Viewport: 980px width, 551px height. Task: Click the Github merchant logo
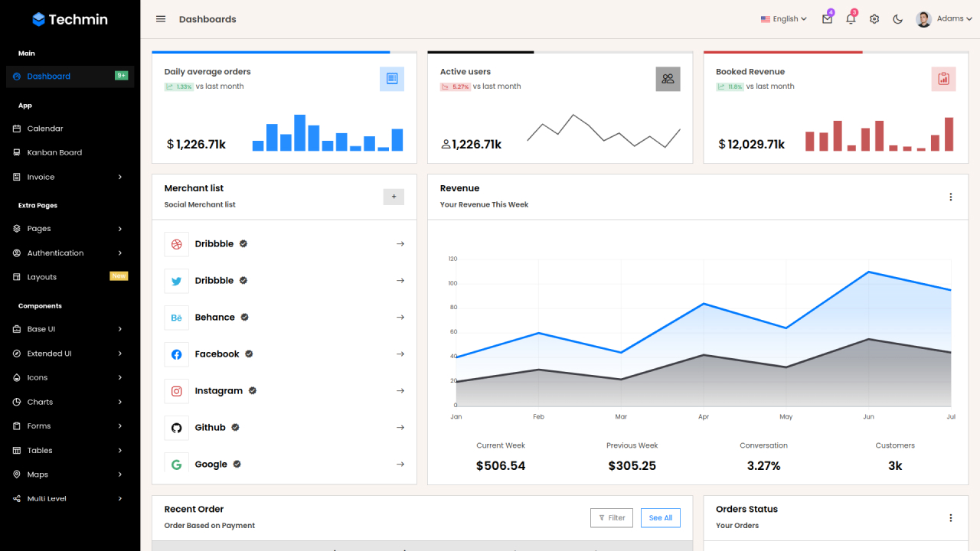pyautogui.click(x=176, y=428)
